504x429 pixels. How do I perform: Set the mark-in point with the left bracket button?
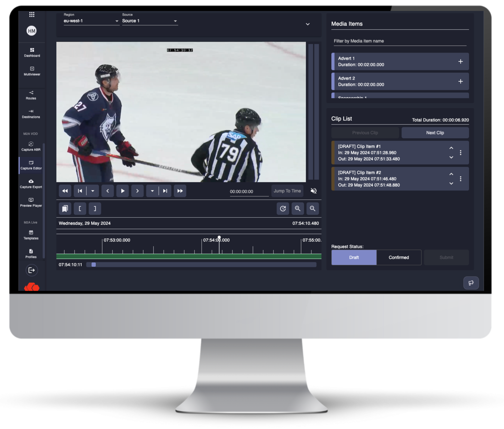tap(80, 209)
